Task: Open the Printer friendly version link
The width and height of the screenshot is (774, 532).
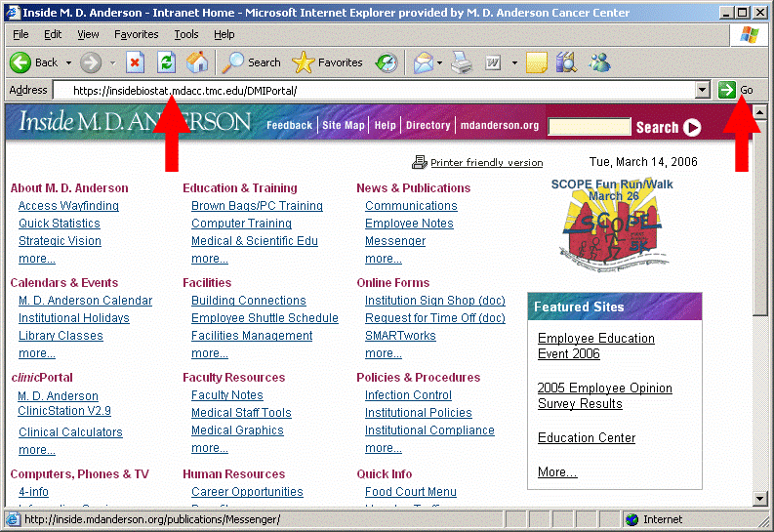Action: point(487,162)
